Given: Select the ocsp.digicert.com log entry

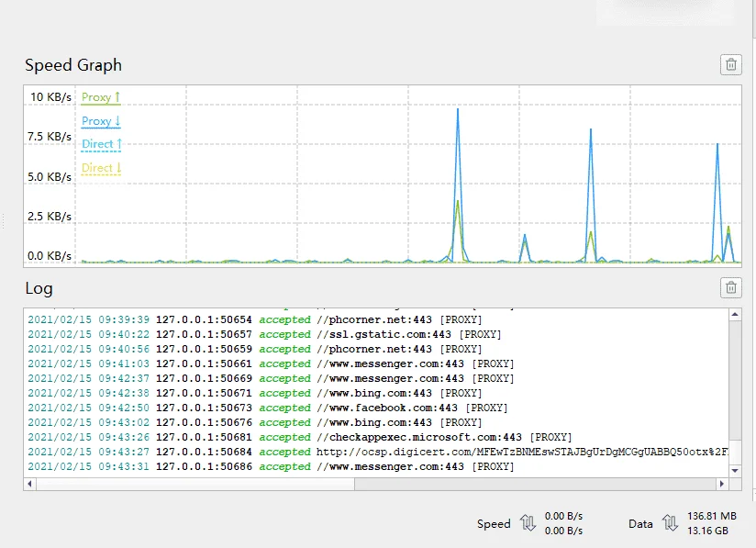Looking at the screenshot, I should pos(377,452).
